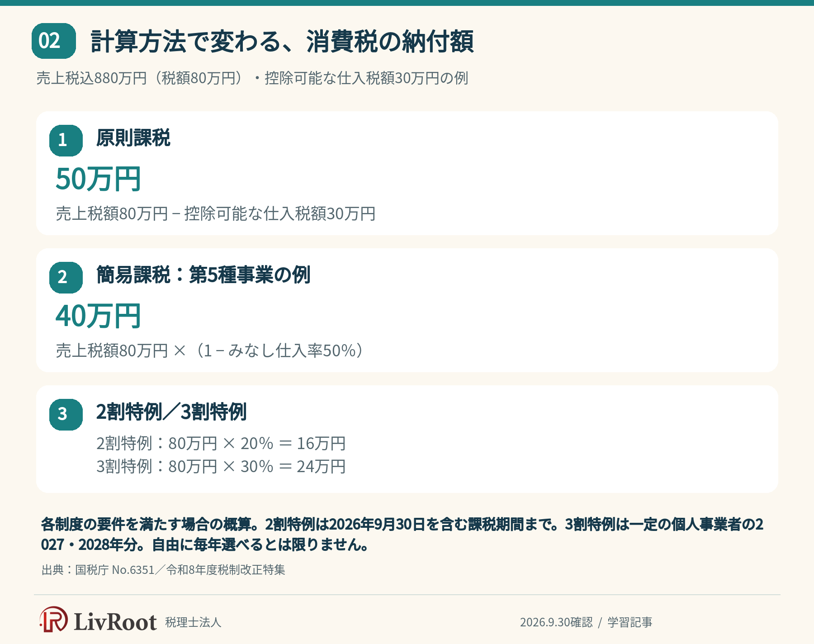Click the LivRoot R logo icon
Viewport: 814px width, 644px height.
[x=54, y=619]
